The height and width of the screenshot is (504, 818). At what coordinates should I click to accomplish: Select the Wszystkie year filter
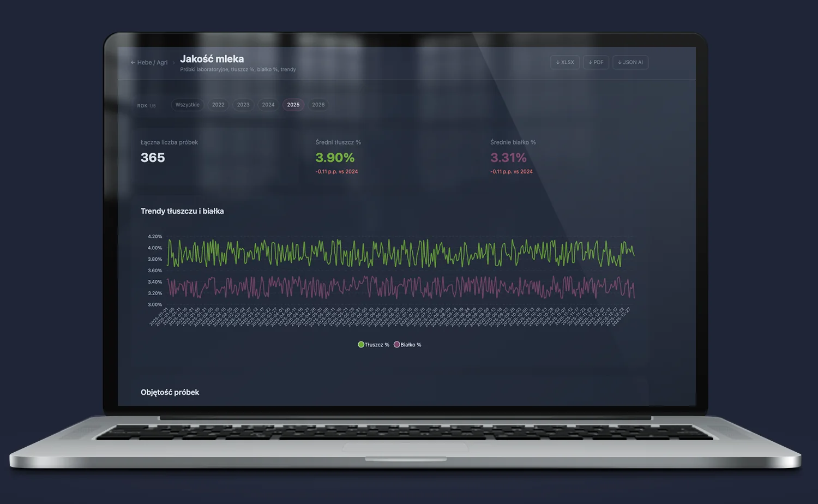[x=188, y=105]
